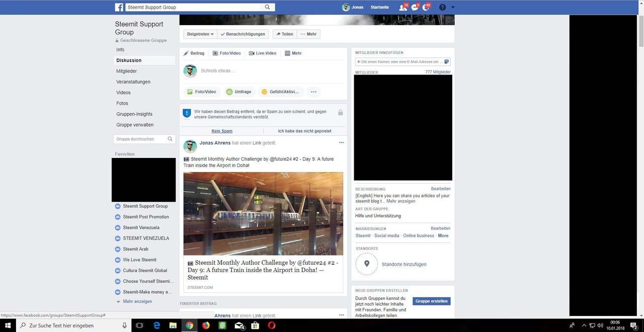Open Cultura Steemit Global group
Image resolution: width=644 pixels, height=332 pixels.
coord(145,271)
